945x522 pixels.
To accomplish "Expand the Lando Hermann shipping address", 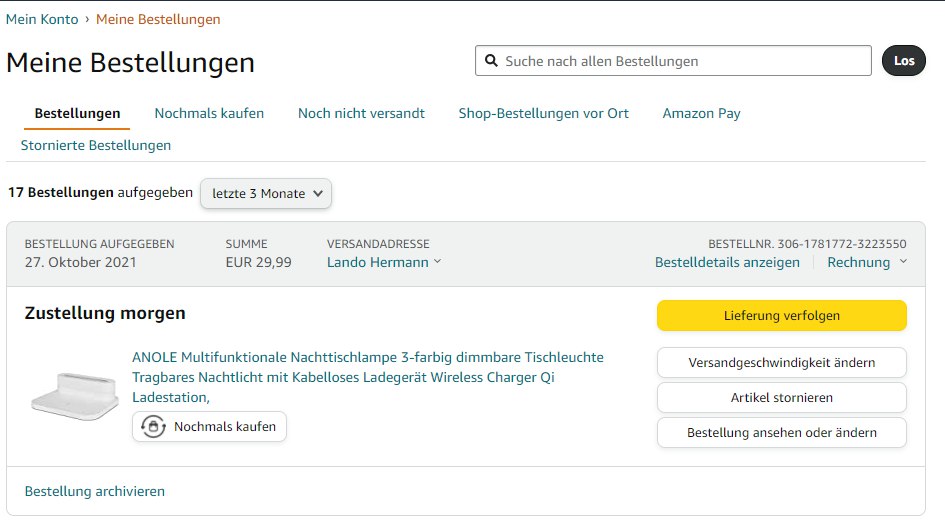I will [x=384, y=262].
